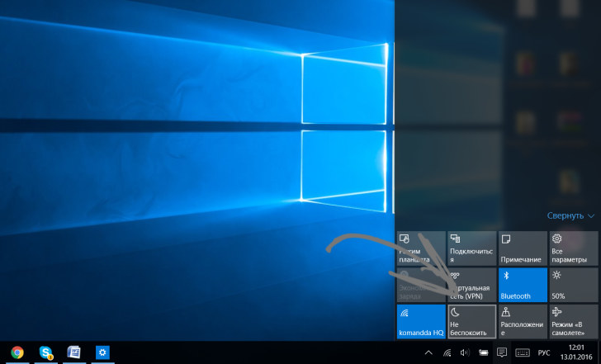601x364 pixels.
Task: Click the 50% brightness tile
Action: 573,284
